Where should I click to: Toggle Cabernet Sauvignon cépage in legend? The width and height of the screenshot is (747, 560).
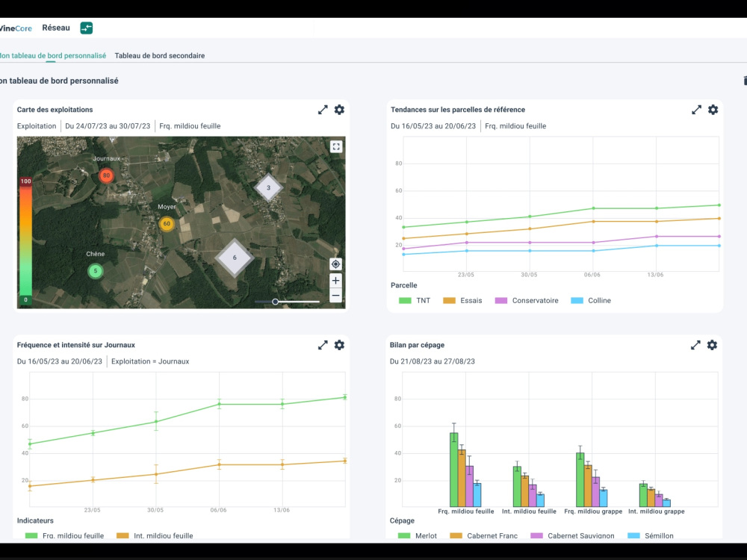[x=572, y=535]
